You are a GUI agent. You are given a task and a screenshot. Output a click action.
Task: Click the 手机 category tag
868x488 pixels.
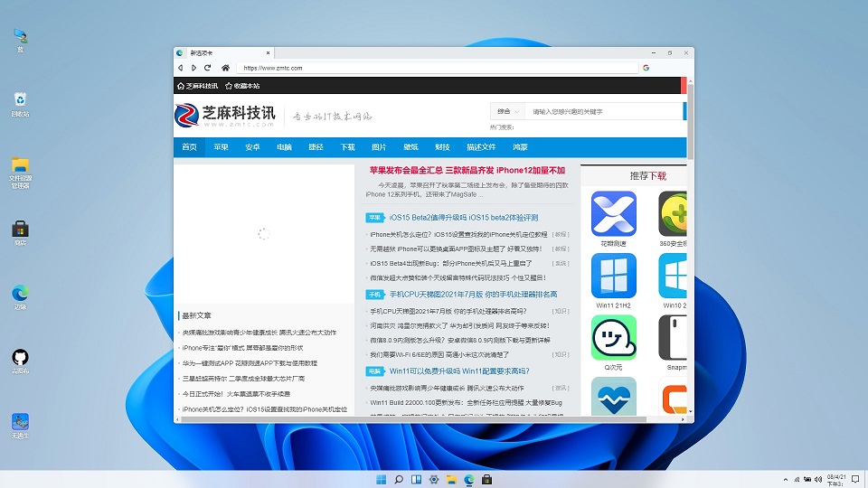pos(374,295)
